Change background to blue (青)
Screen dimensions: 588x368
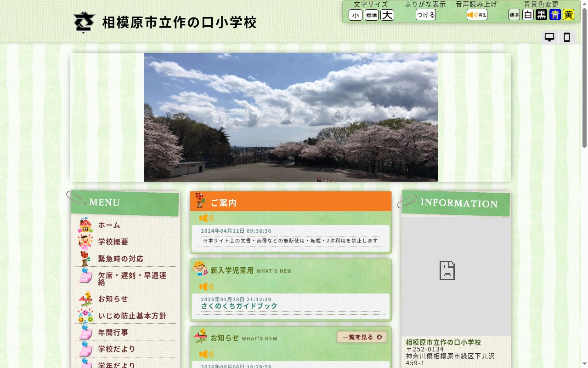[555, 15]
